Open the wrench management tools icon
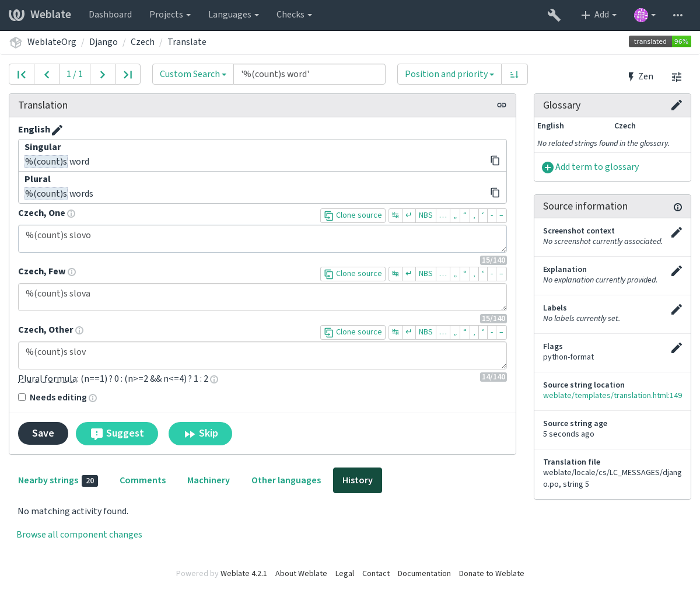This screenshot has width=700, height=593. click(554, 15)
